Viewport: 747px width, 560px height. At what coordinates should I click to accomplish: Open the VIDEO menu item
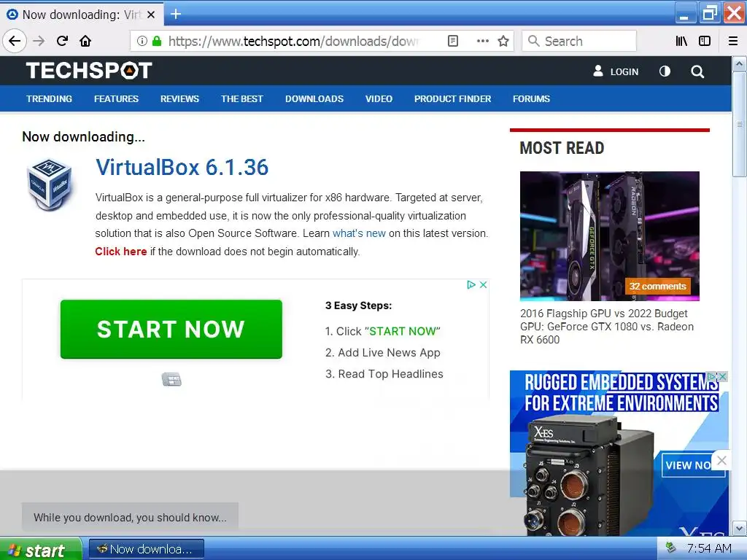(379, 98)
